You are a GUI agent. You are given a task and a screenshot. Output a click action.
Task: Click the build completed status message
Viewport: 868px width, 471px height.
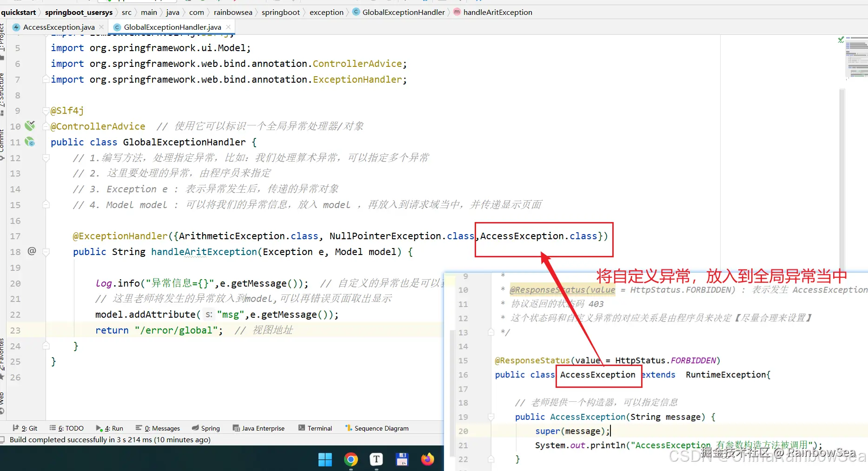coord(110,440)
